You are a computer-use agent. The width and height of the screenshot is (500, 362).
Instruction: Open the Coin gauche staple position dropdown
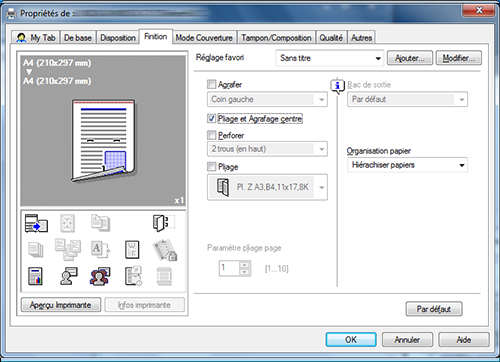click(267, 99)
